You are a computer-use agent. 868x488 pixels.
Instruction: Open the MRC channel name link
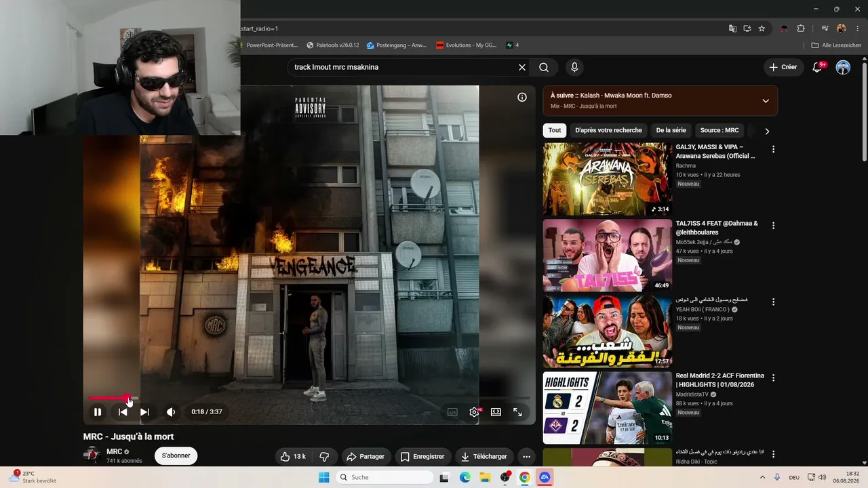114,451
